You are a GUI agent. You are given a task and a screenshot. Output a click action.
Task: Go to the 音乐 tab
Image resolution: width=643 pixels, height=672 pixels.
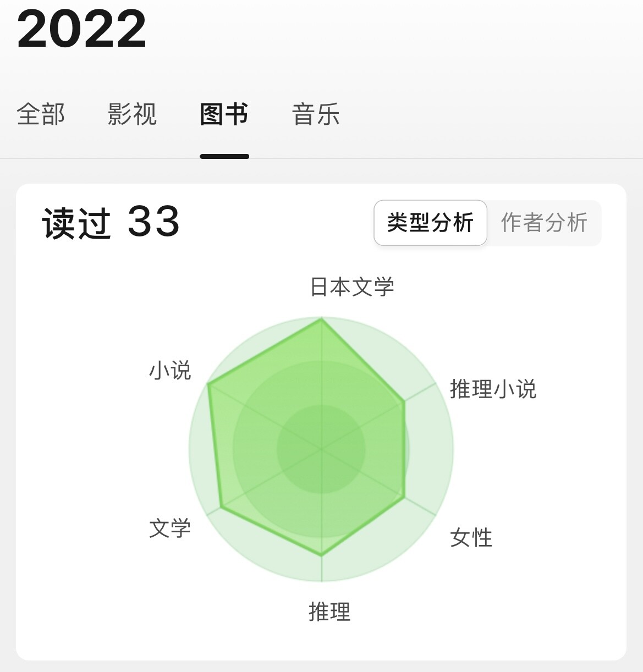pyautogui.click(x=316, y=114)
